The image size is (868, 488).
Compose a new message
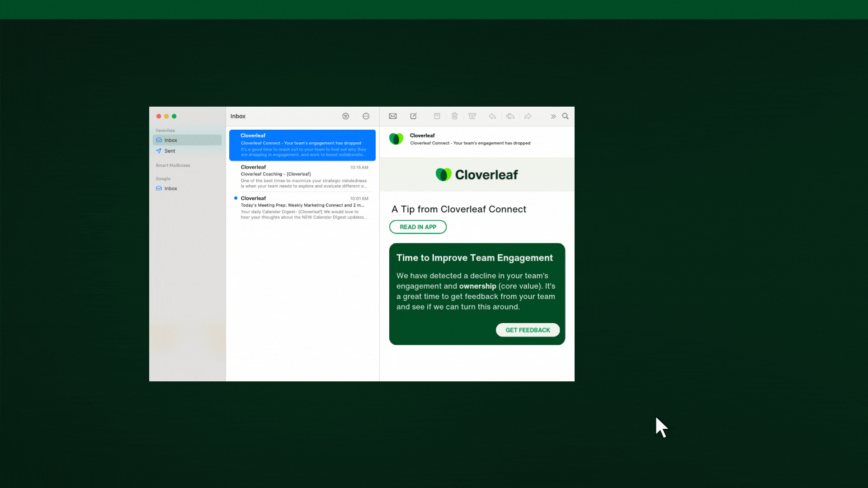(413, 116)
